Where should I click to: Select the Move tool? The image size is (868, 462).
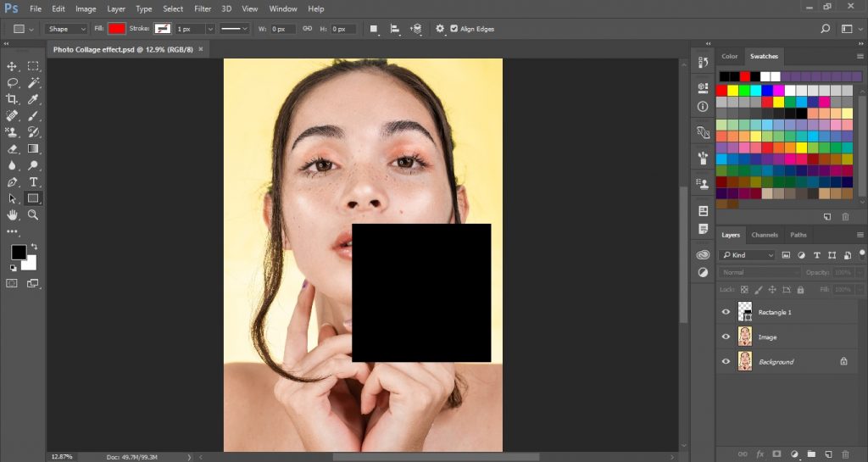[12, 66]
